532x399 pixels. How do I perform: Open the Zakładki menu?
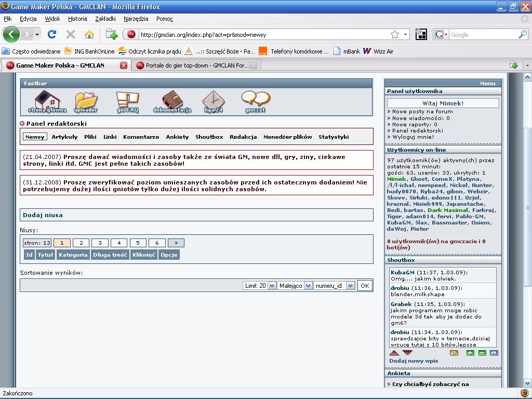[105, 19]
